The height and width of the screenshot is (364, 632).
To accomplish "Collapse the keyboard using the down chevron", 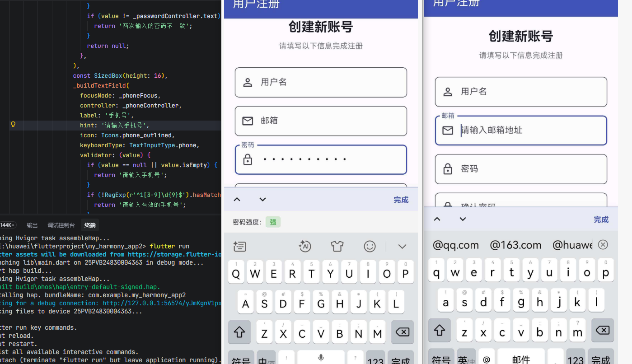I will click(402, 246).
